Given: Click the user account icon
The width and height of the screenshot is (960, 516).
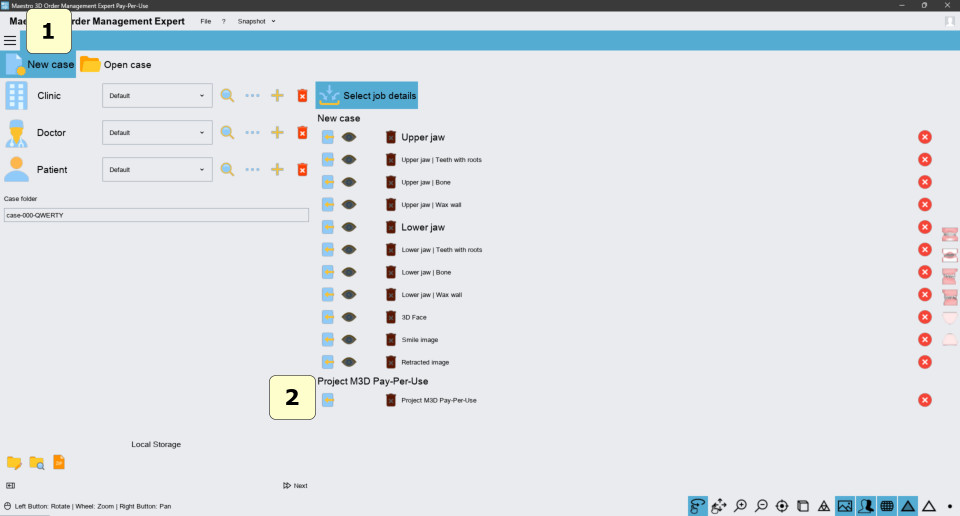Looking at the screenshot, I should point(950,21).
